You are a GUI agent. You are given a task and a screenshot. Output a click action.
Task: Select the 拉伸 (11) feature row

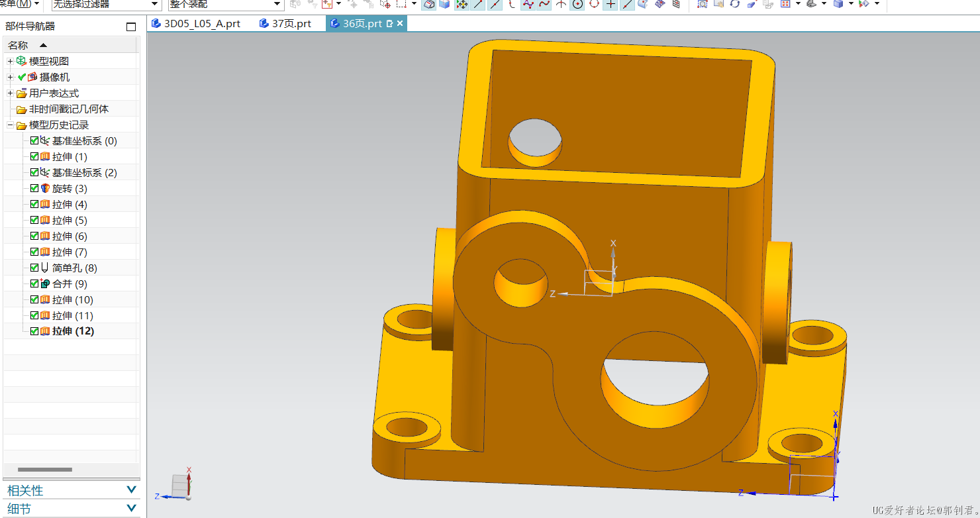pyautogui.click(x=71, y=315)
